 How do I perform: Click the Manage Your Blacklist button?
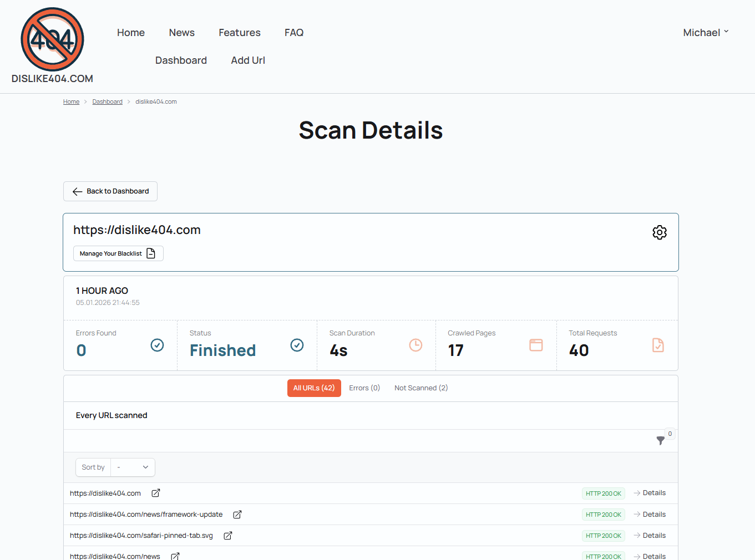118,253
